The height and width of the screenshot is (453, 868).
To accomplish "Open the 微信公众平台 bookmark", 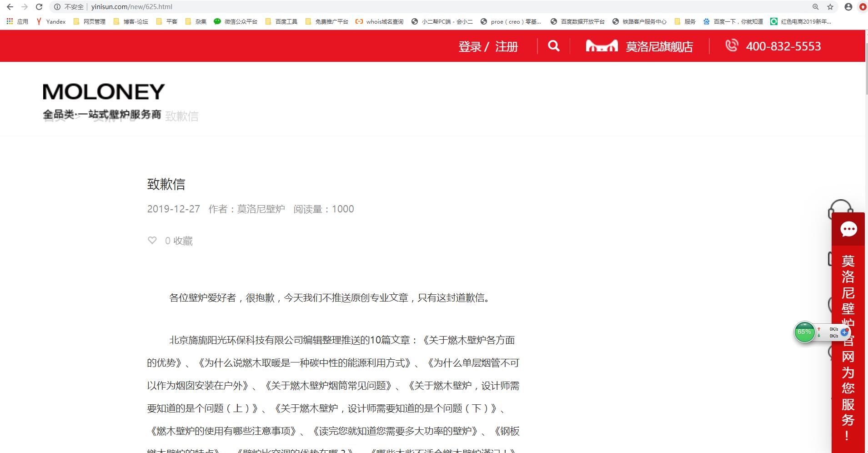I will click(236, 21).
